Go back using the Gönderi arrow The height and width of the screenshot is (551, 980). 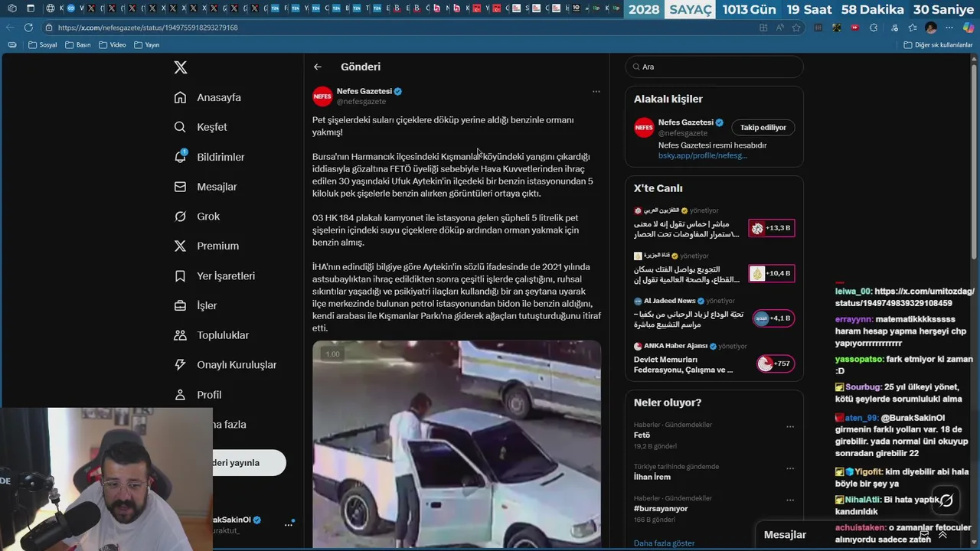(x=318, y=67)
